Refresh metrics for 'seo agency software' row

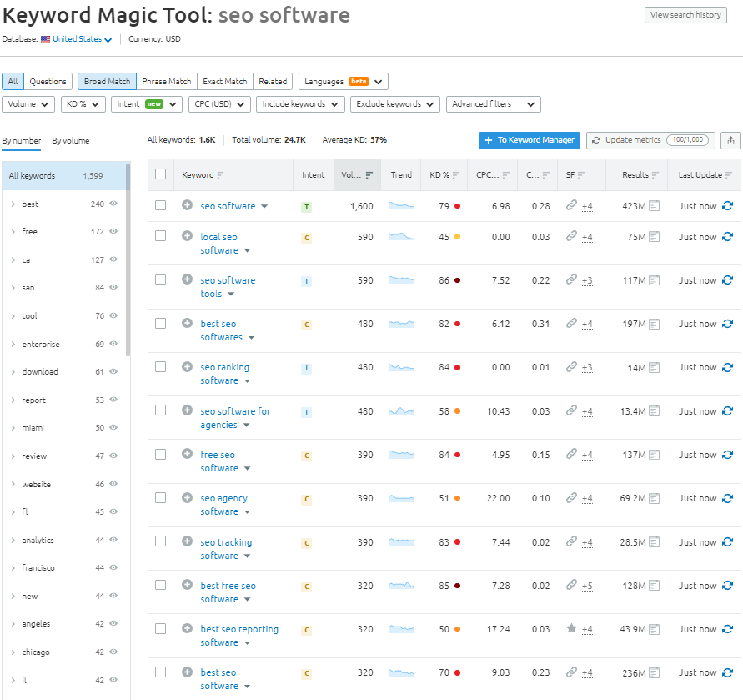727,498
